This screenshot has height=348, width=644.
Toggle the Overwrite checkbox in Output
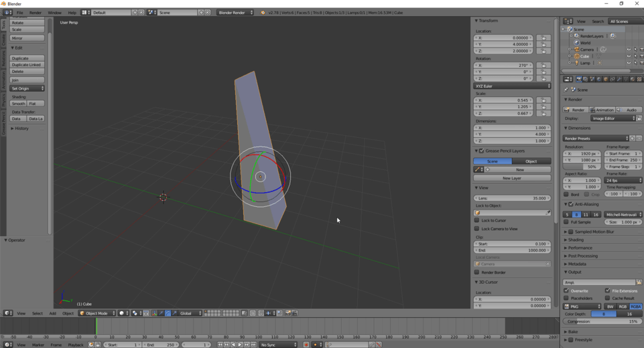pos(567,290)
